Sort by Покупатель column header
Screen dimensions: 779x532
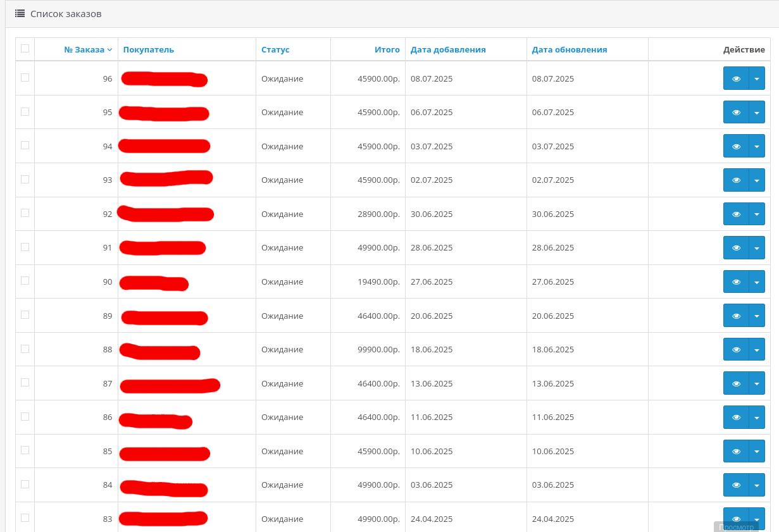[148, 49]
